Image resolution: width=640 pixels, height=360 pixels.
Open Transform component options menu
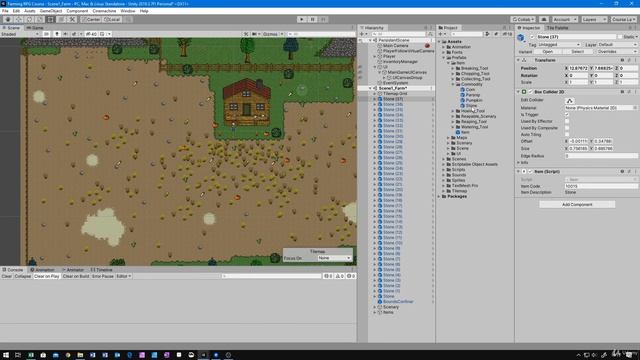636,60
